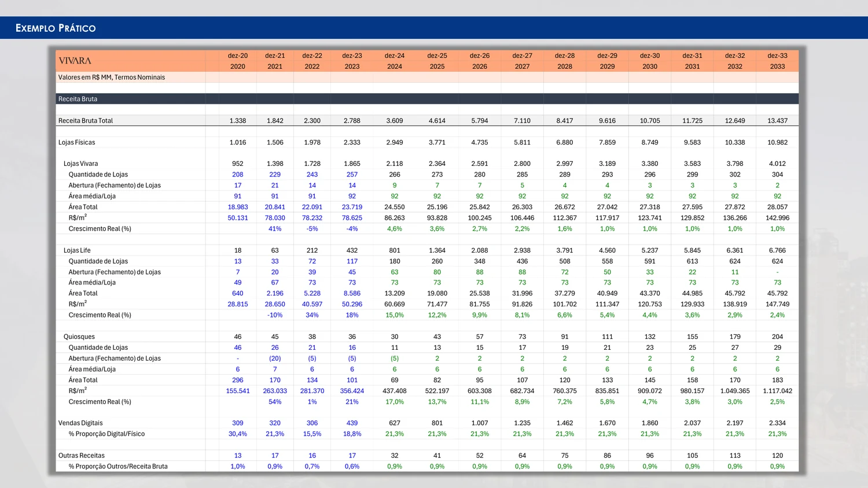Click 'Crescimento Real (%)' label under Quiosques
The width and height of the screenshot is (868, 488).
click(x=100, y=402)
